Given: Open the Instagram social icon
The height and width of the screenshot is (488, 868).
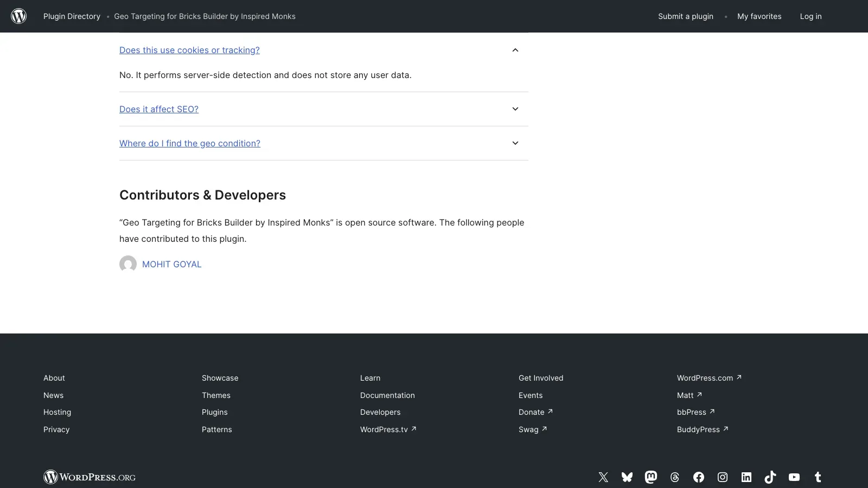Looking at the screenshot, I should coord(723,477).
